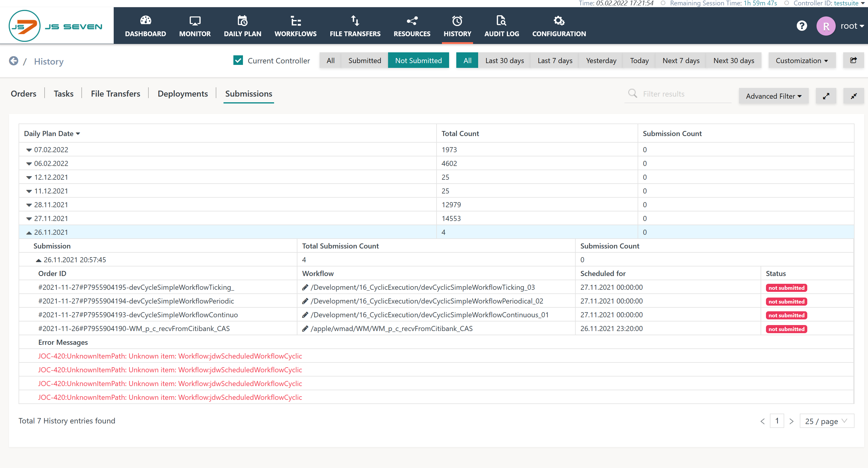Image resolution: width=868 pixels, height=468 pixels.
Task: Click the export share icon button
Action: pos(853,60)
